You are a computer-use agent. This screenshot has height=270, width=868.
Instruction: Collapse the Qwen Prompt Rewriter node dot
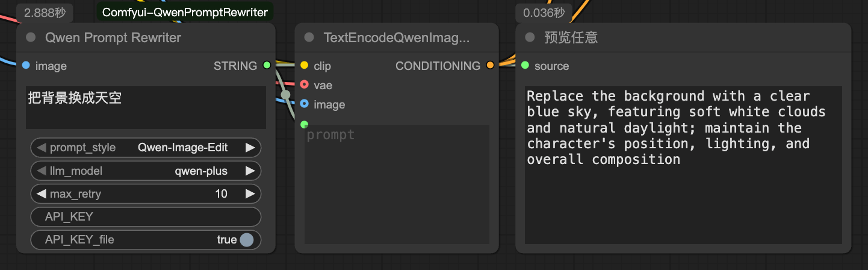coord(31,37)
